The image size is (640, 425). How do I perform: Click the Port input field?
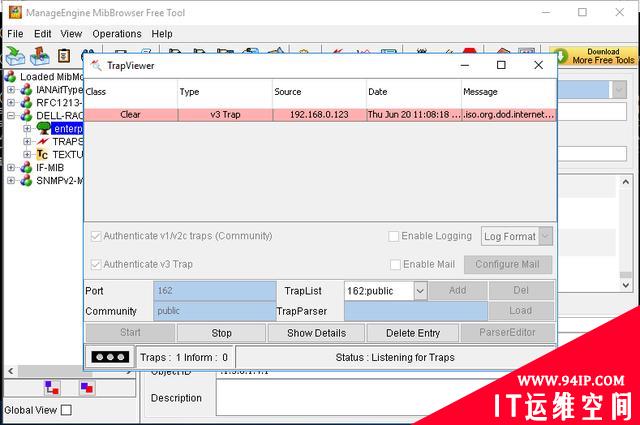pyautogui.click(x=215, y=291)
